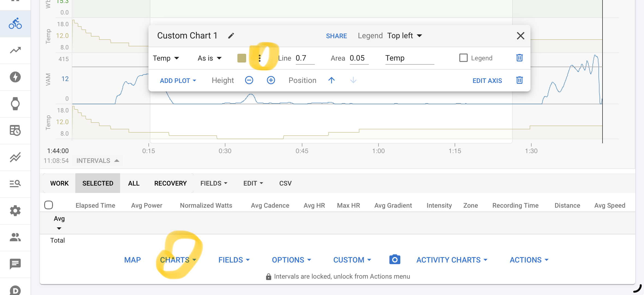Collapse the INTERVALS toggle
Image resolution: width=644 pixels, height=295 pixels.
click(x=97, y=161)
